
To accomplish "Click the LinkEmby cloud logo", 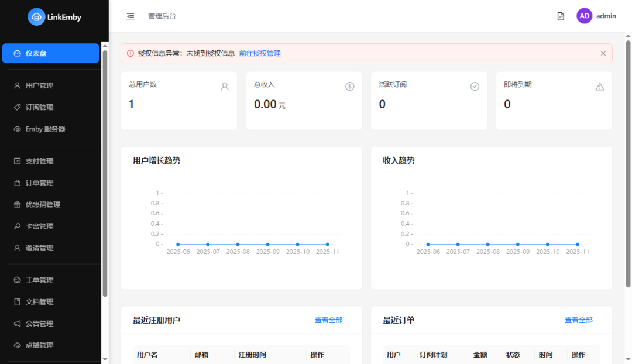I will [x=37, y=16].
